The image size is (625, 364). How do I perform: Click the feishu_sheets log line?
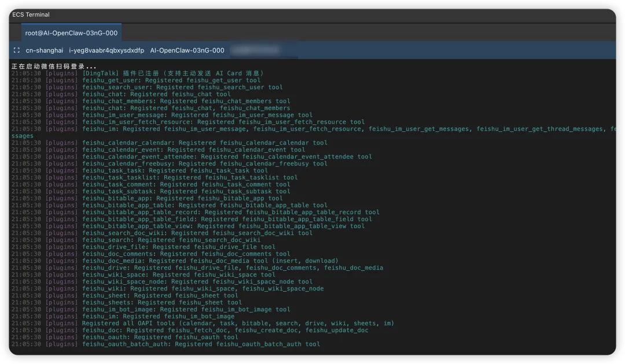(x=126, y=303)
